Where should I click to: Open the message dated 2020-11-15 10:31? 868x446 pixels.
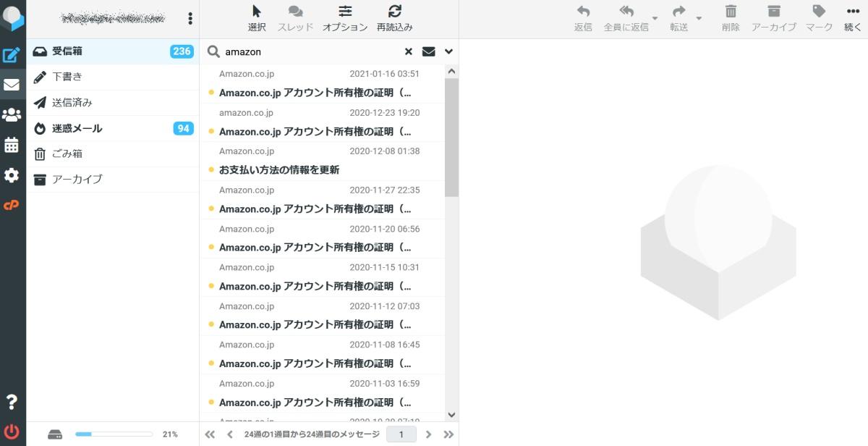(322, 277)
